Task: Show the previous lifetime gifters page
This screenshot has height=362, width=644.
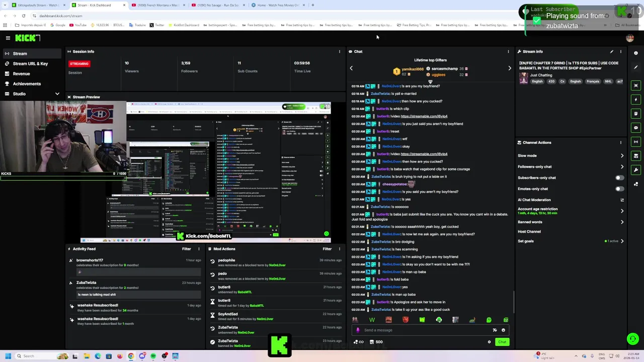Action: (x=351, y=68)
